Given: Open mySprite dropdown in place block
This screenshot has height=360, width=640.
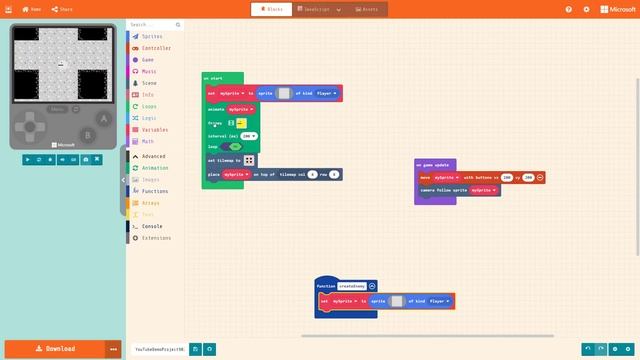Looking at the screenshot, I should [236, 175].
